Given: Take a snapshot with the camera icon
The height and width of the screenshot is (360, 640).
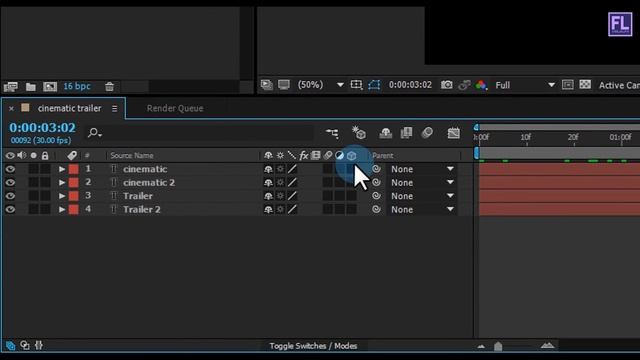Looking at the screenshot, I should coord(447,85).
